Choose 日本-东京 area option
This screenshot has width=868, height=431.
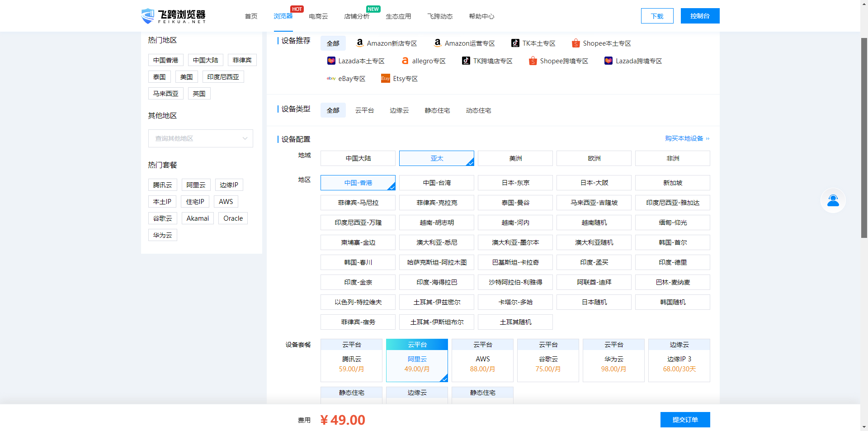tap(515, 183)
